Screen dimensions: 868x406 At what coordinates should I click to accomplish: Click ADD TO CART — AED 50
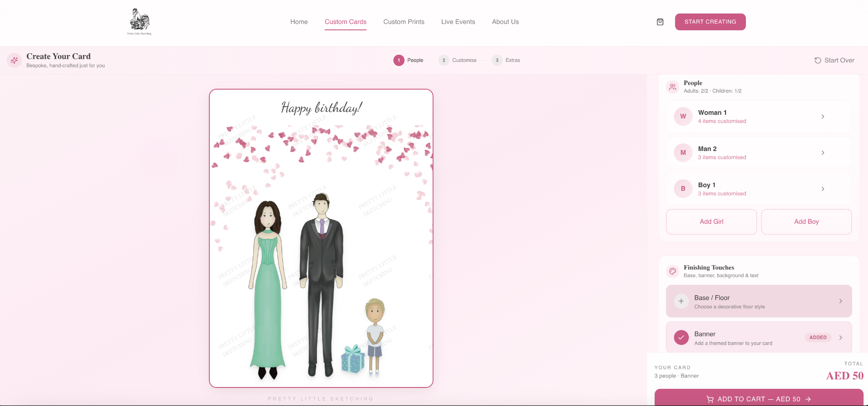[x=759, y=398]
